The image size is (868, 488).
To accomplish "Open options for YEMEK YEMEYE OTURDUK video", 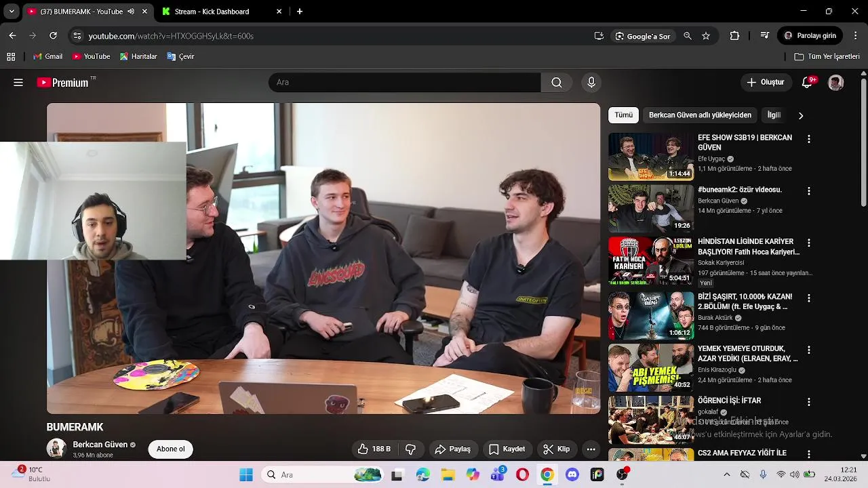I will [808, 350].
